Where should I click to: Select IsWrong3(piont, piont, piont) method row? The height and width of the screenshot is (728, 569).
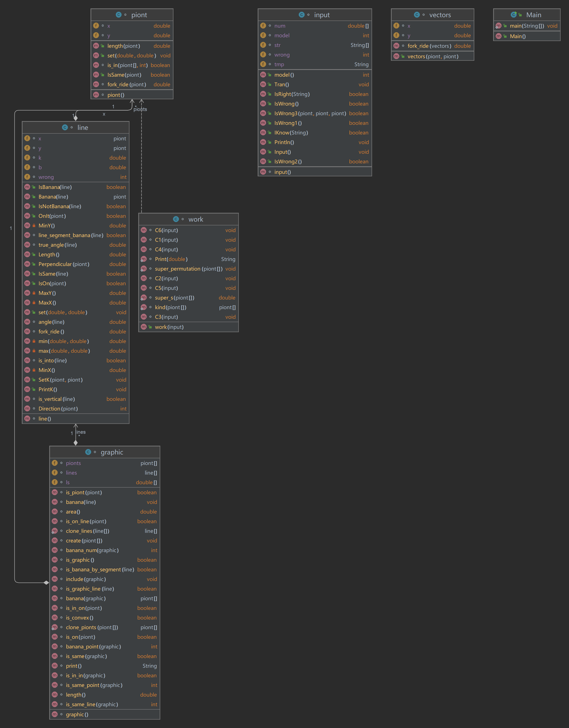point(310,113)
